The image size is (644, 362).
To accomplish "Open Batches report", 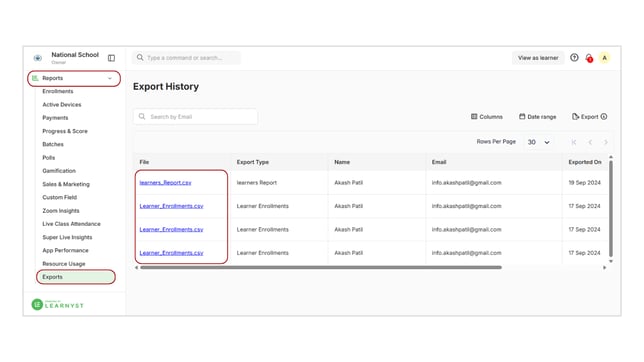I will pos(53,144).
